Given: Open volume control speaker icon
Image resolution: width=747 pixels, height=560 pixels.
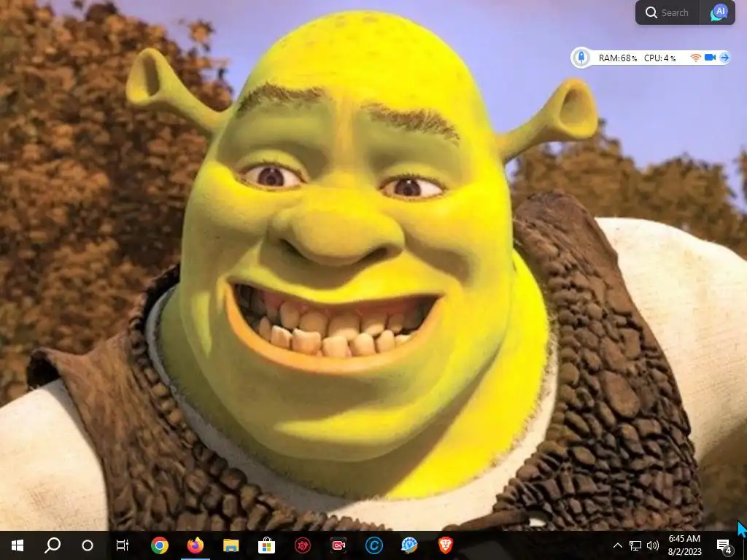Looking at the screenshot, I should [653, 545].
